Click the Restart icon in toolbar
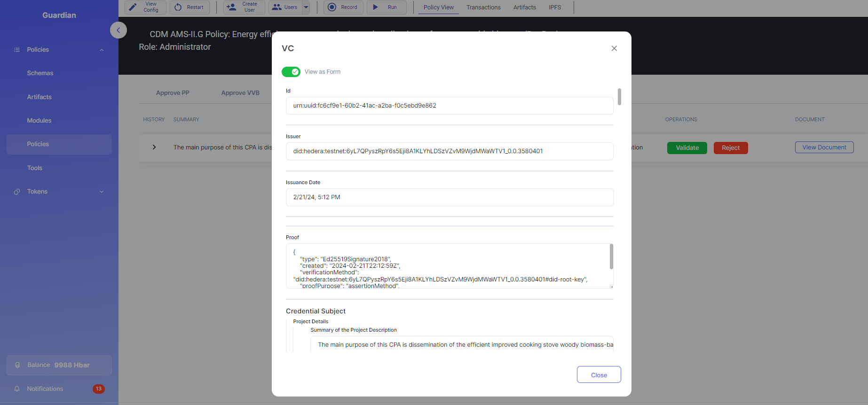The image size is (868, 405). point(178,7)
